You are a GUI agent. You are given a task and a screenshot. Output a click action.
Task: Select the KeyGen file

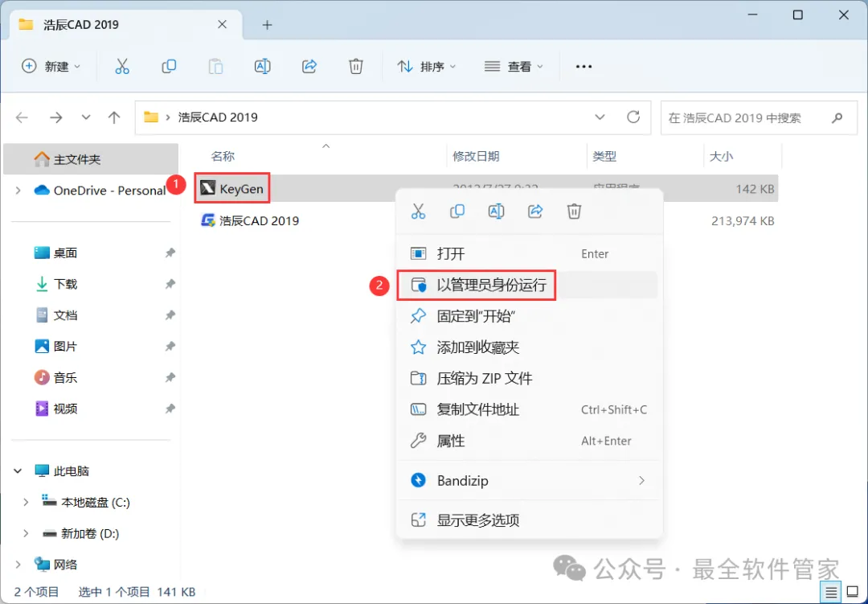click(x=232, y=188)
